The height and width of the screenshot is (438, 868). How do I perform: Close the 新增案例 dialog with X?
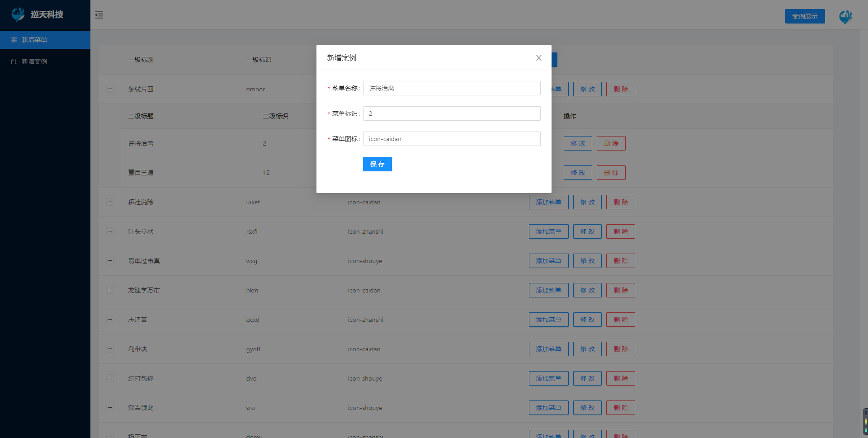tap(539, 58)
